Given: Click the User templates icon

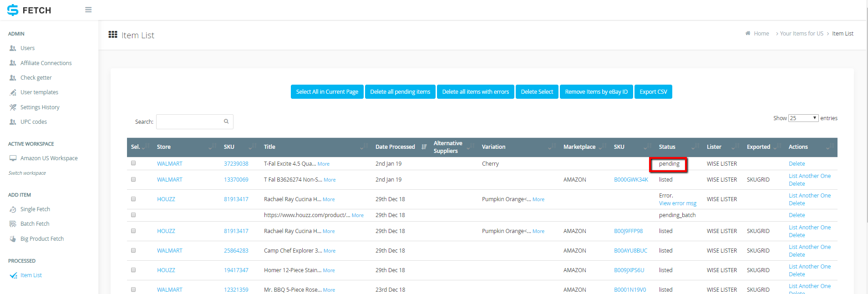Looking at the screenshot, I should tap(13, 92).
